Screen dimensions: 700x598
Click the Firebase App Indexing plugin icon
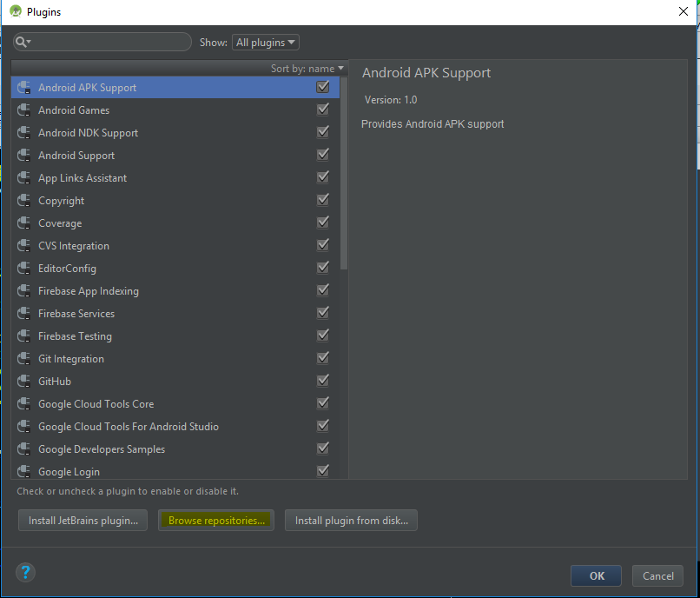pyautogui.click(x=23, y=291)
